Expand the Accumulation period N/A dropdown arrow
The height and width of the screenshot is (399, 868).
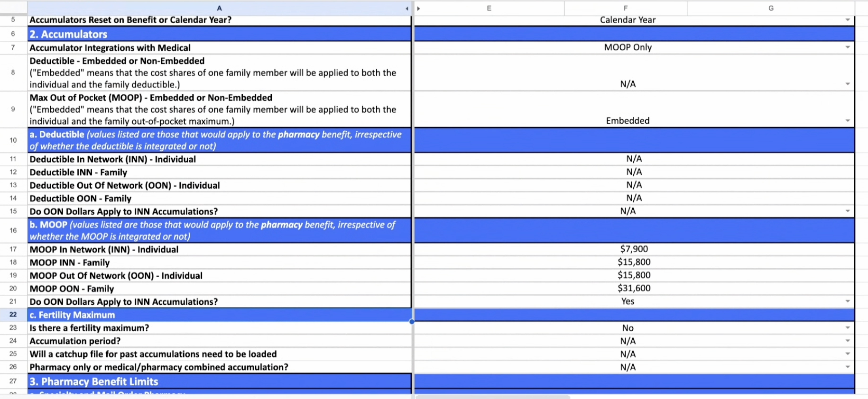(847, 341)
